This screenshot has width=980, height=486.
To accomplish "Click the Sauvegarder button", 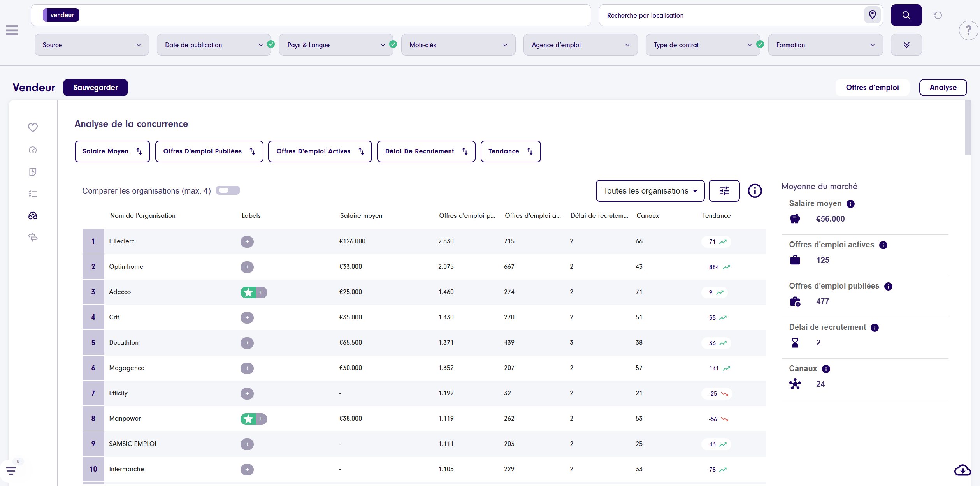I will click(x=95, y=88).
